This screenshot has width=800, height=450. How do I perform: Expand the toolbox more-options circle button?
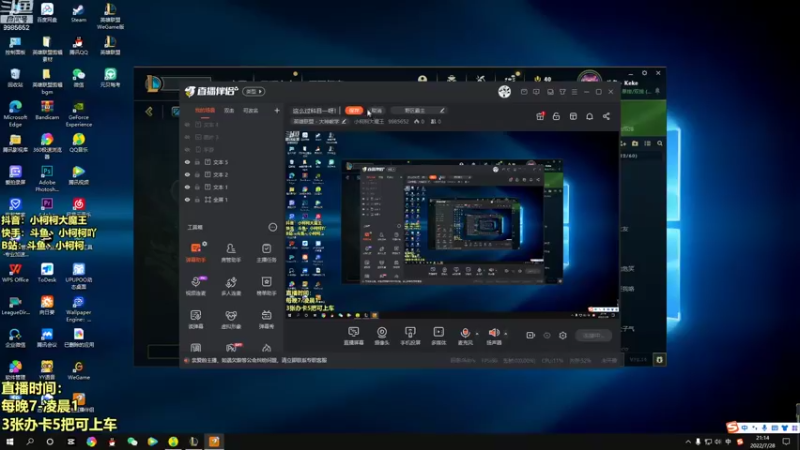[x=272, y=227]
